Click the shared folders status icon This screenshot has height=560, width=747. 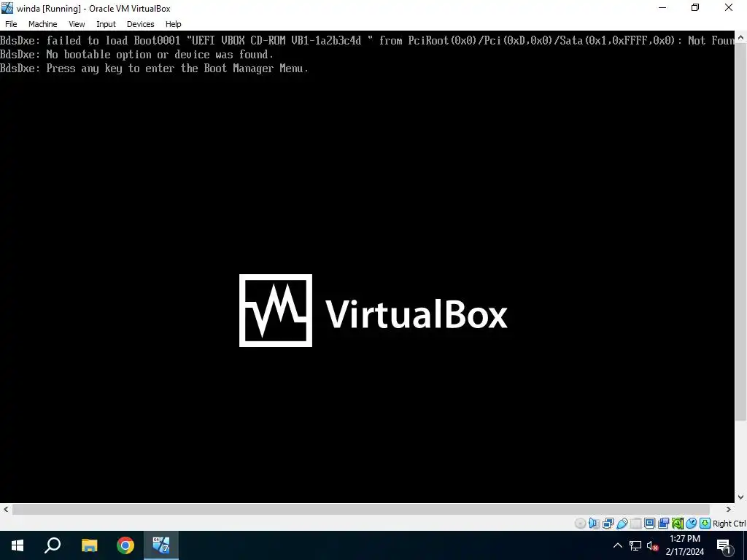[x=635, y=524]
